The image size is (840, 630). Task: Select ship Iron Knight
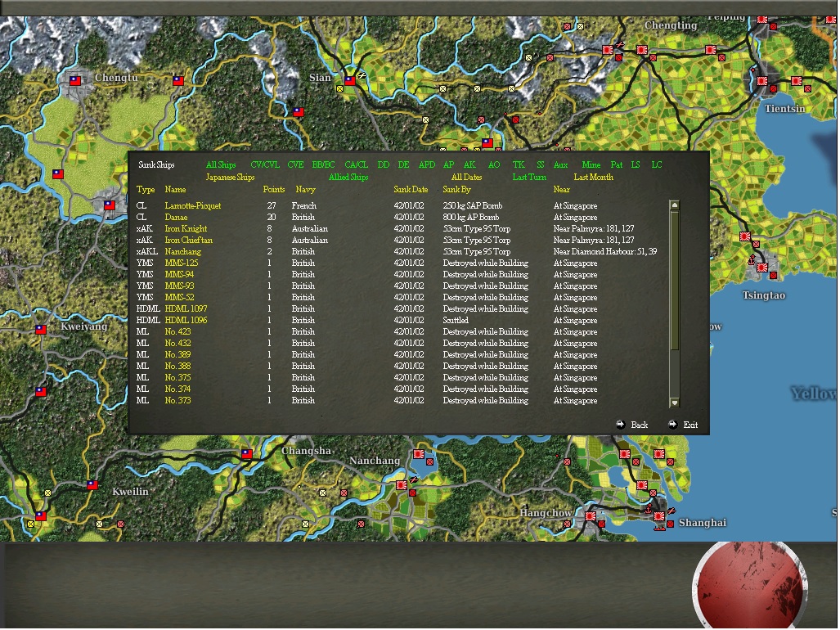[186, 229]
